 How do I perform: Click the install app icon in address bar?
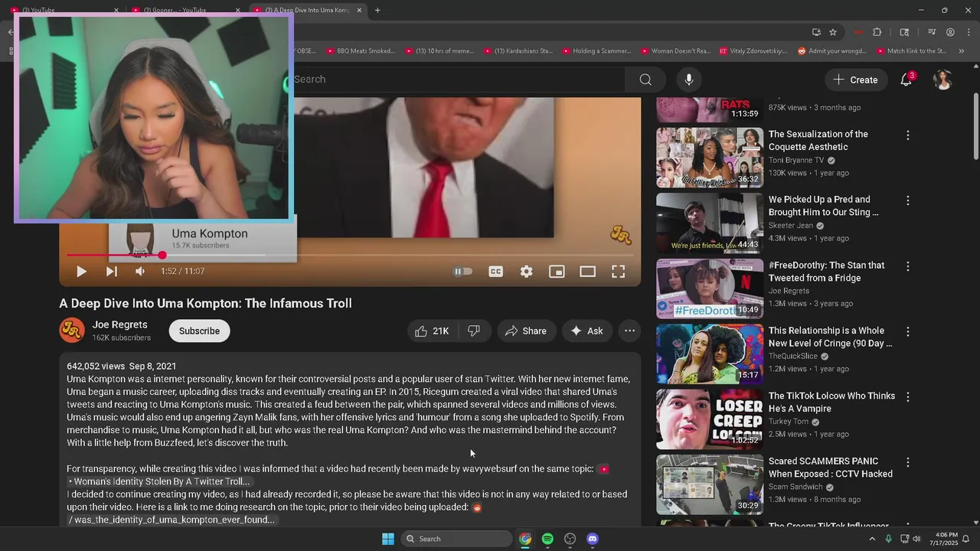tap(816, 32)
